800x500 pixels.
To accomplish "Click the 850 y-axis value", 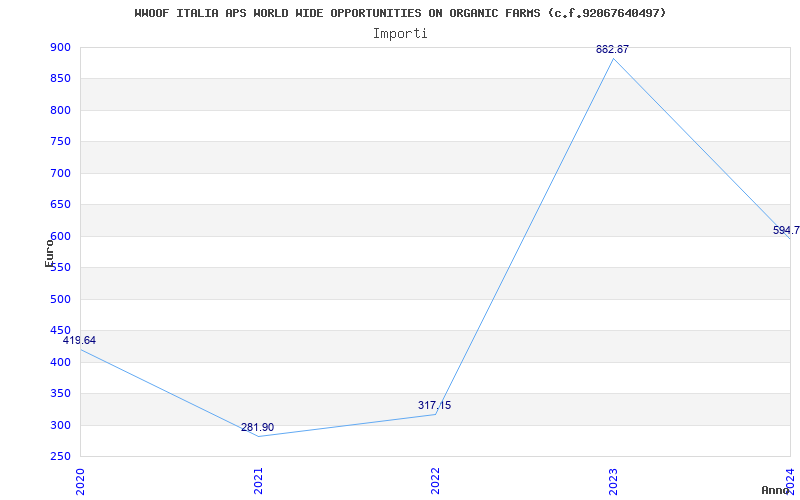I will [60, 79].
